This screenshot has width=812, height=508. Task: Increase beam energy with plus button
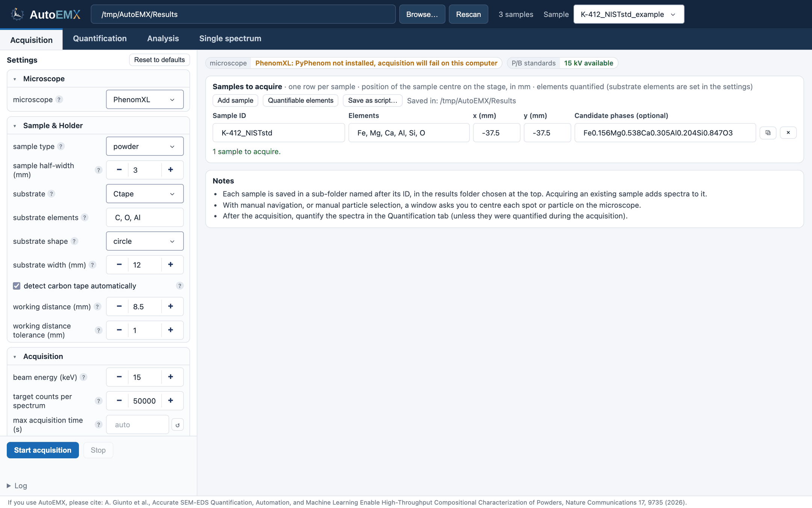click(x=171, y=377)
